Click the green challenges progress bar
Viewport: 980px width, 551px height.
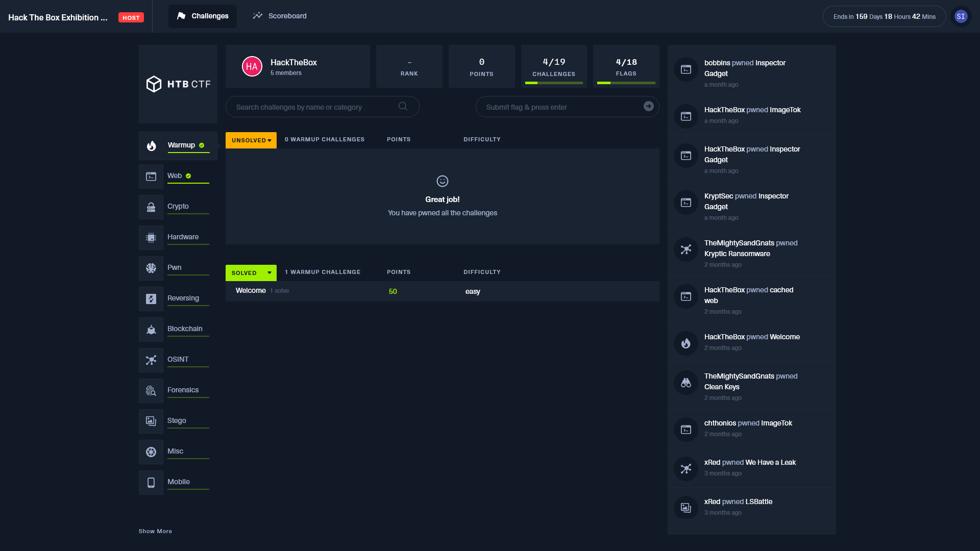pos(554,82)
